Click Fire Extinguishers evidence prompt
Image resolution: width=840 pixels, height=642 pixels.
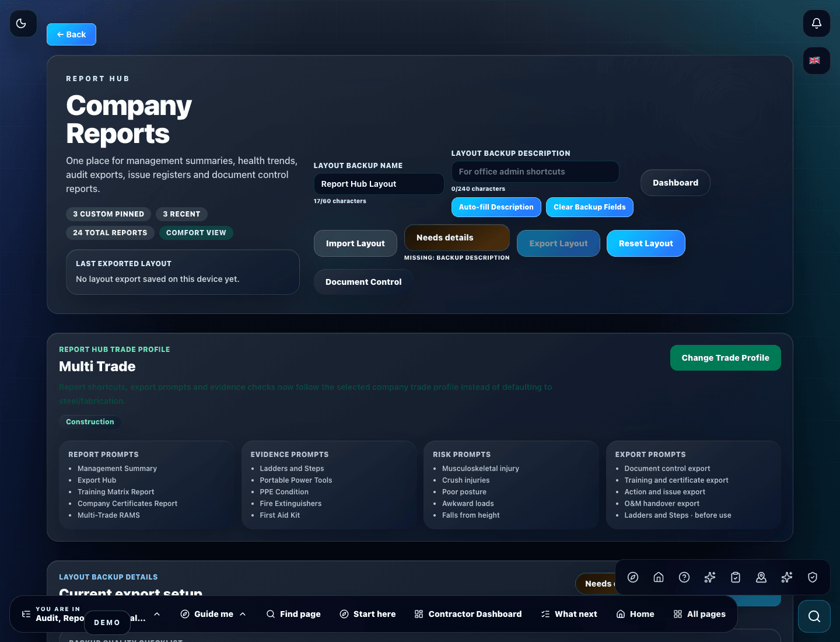[x=290, y=504]
